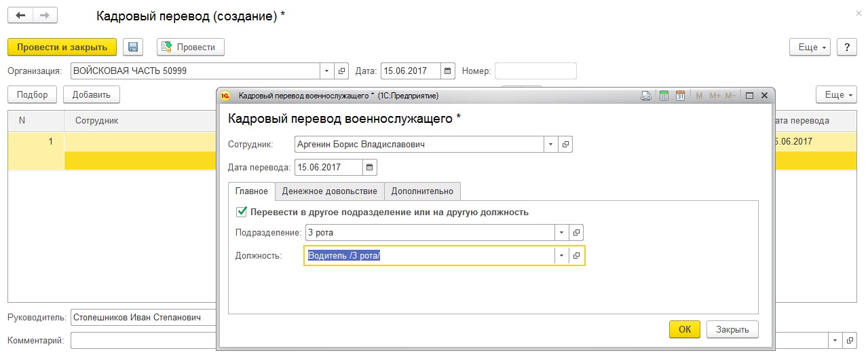Viewport: 868px width, 355px height.
Task: Open the help question mark button
Action: pos(846,47)
